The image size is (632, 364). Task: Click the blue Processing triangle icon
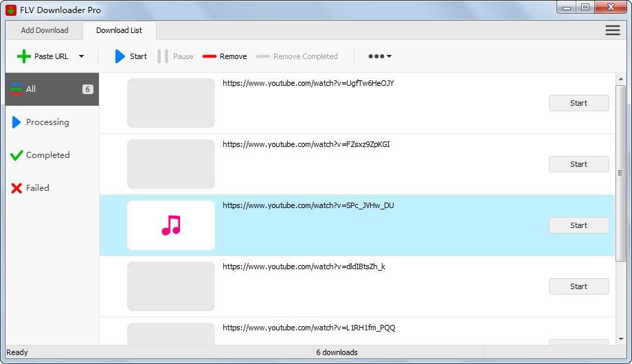click(16, 122)
